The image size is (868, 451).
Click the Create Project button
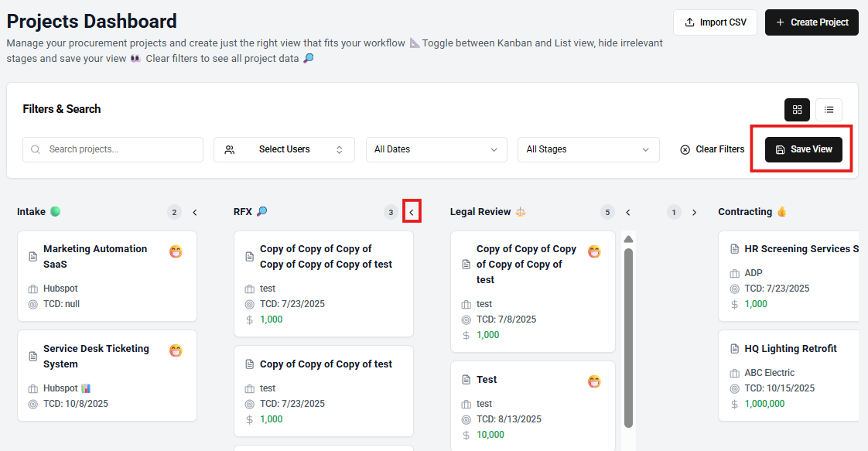812,22
